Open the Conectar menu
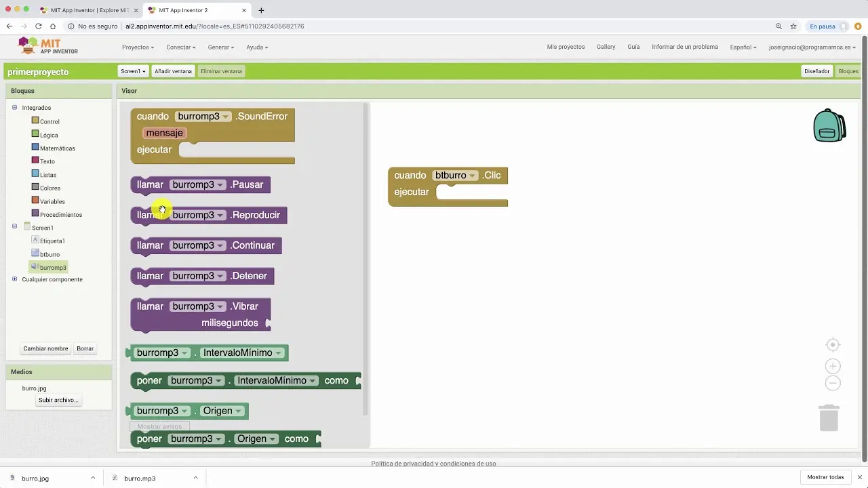The width and height of the screenshot is (868, 488). pyautogui.click(x=181, y=47)
